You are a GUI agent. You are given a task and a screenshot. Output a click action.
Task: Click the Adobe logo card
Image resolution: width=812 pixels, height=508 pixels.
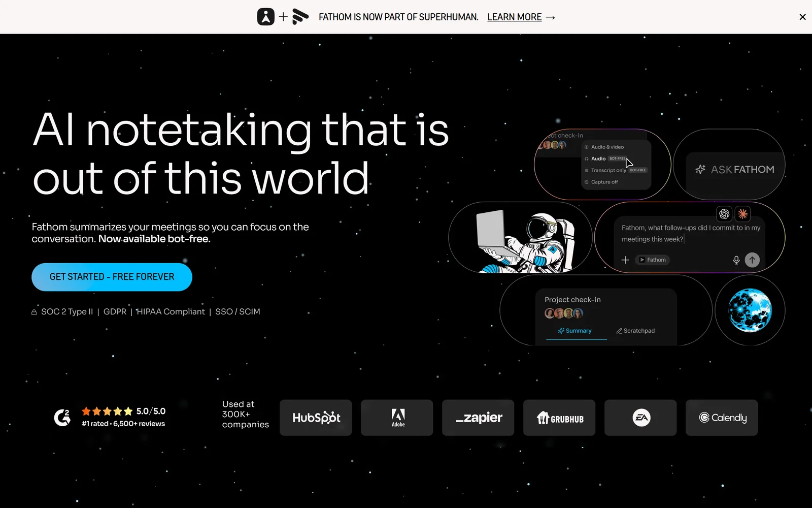coord(397,418)
